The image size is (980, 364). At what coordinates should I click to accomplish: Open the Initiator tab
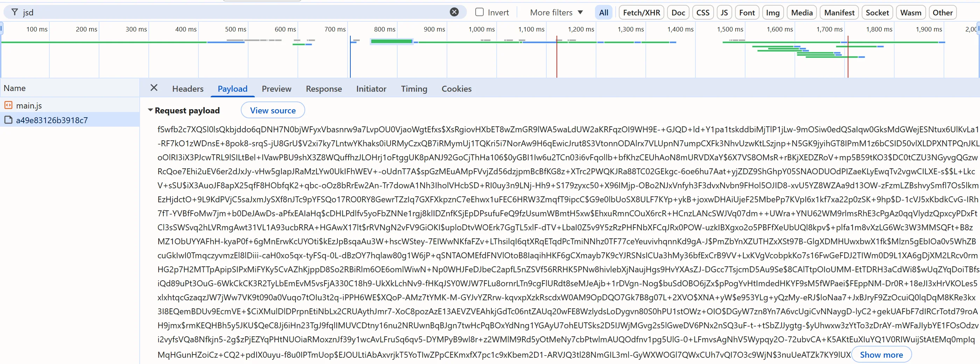[x=371, y=89]
